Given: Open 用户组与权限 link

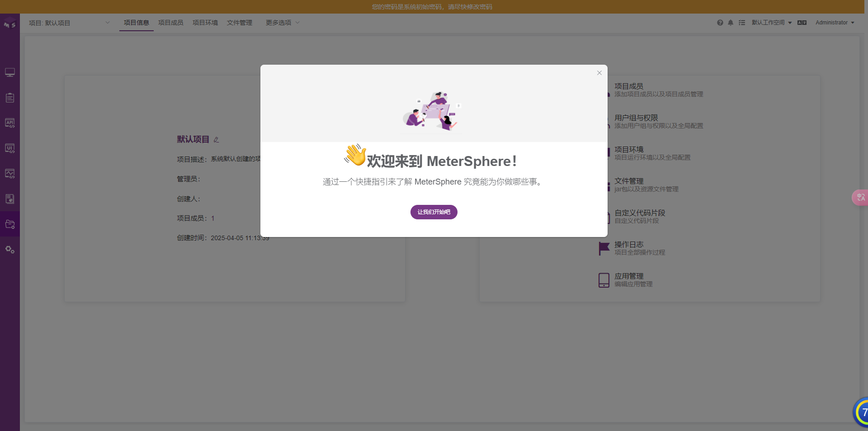Looking at the screenshot, I should pos(636,118).
